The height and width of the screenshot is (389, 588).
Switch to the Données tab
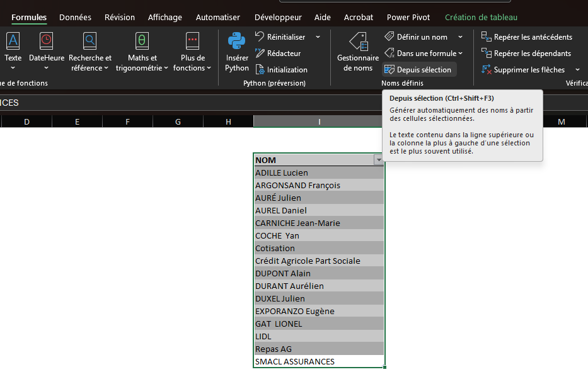[x=75, y=17]
